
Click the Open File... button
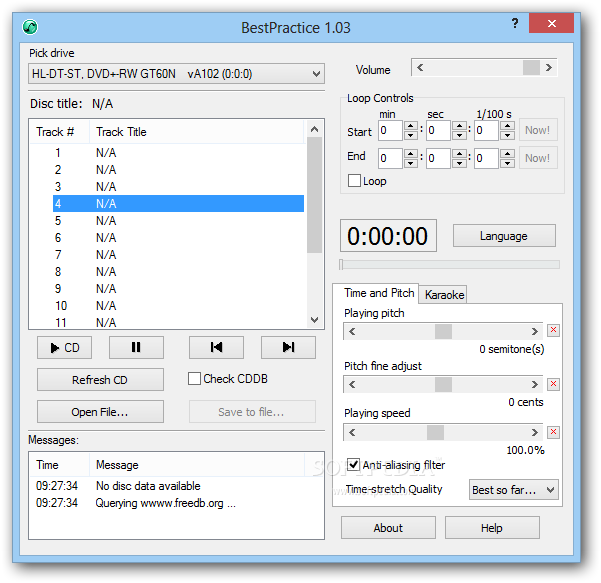coord(100,412)
